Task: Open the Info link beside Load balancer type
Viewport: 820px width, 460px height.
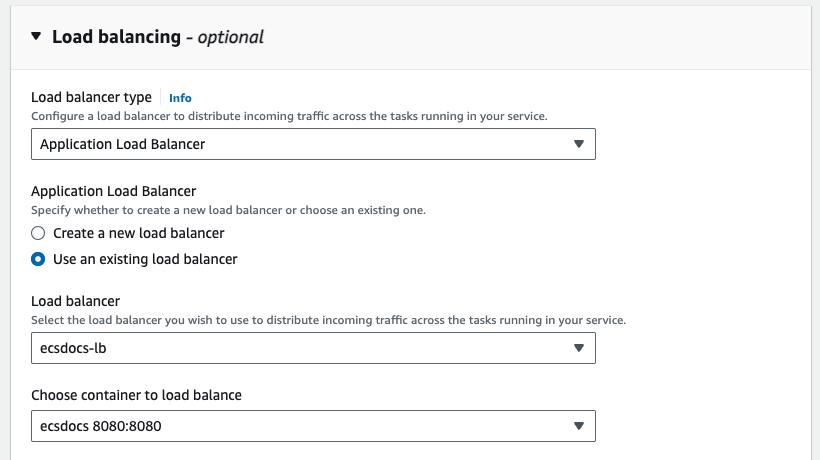Action: point(180,98)
